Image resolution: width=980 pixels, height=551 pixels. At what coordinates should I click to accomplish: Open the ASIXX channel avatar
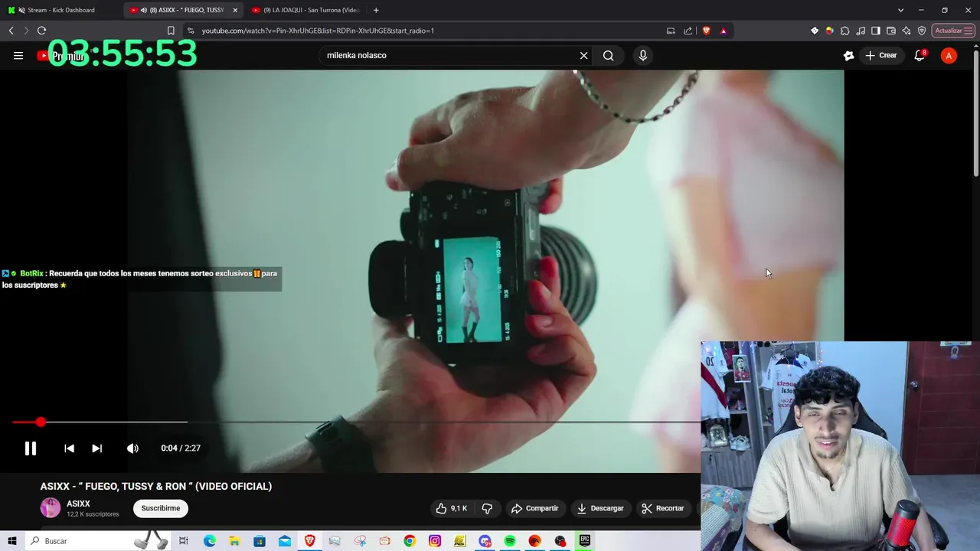[51, 508]
